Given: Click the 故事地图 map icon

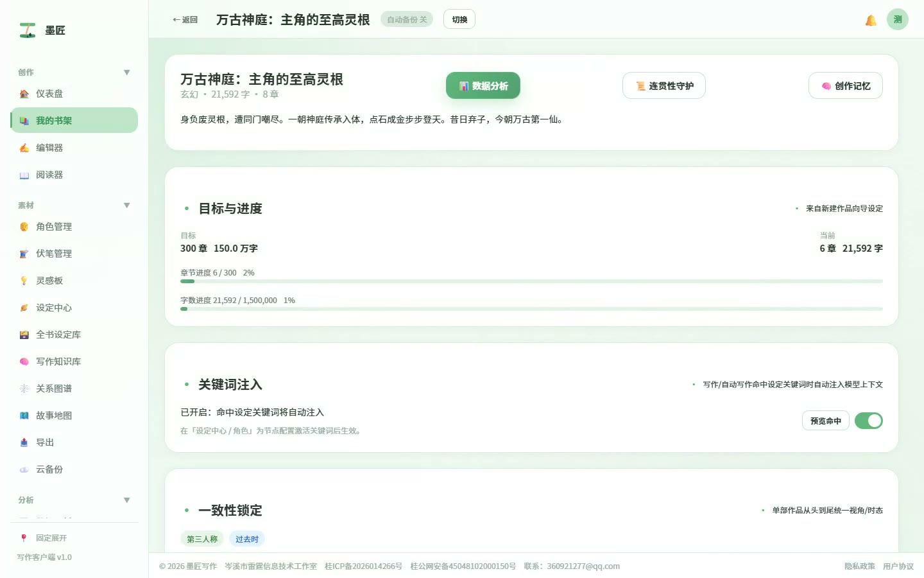Looking at the screenshot, I should coord(24,416).
